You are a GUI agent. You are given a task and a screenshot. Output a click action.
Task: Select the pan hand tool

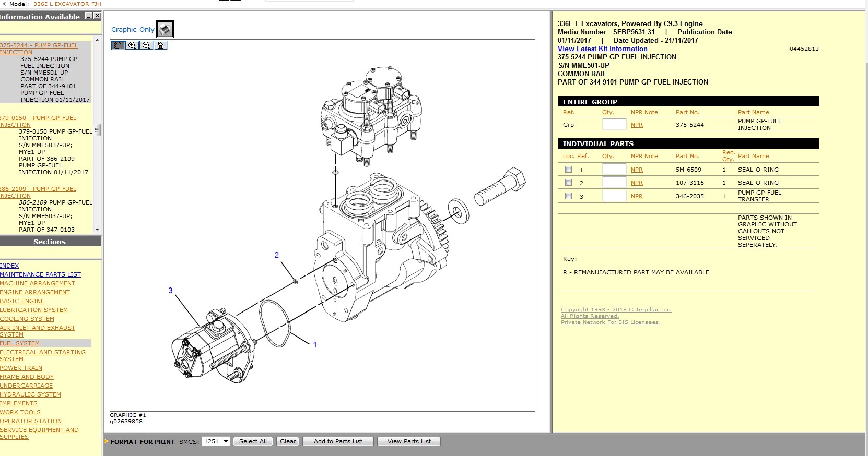[119, 45]
